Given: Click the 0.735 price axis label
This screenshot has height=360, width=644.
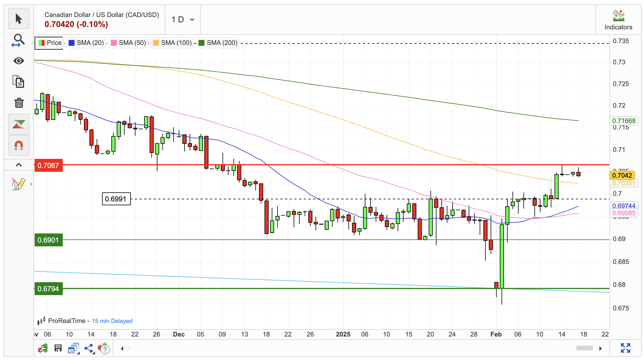Looking at the screenshot, I should (621, 41).
